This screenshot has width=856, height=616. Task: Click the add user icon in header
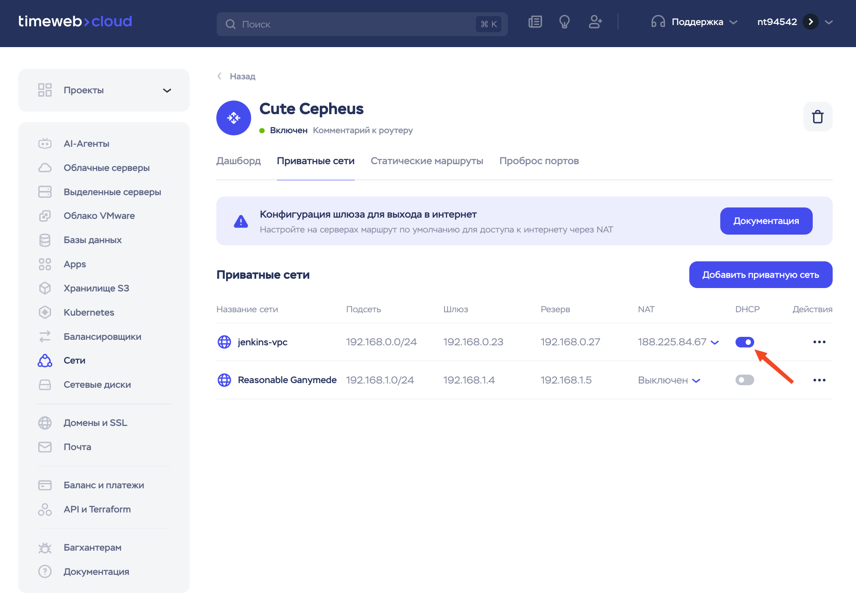tap(595, 22)
